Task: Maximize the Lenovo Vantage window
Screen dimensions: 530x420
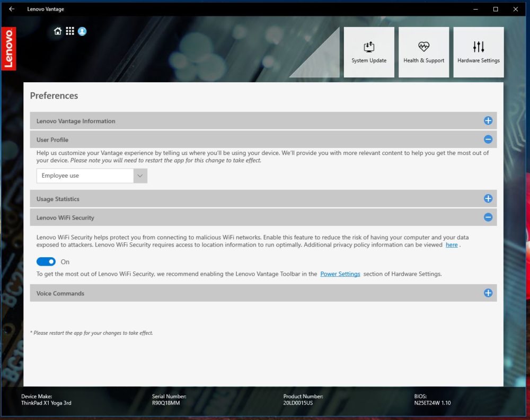Action: [496, 9]
